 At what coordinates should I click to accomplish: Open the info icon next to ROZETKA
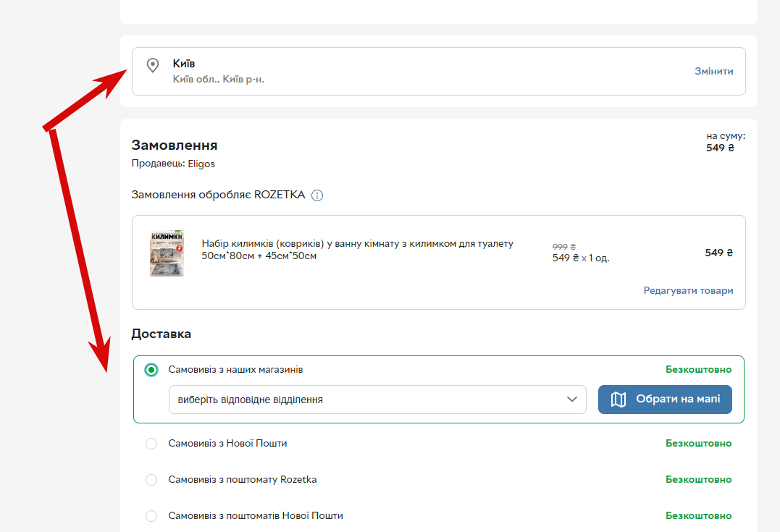(317, 195)
